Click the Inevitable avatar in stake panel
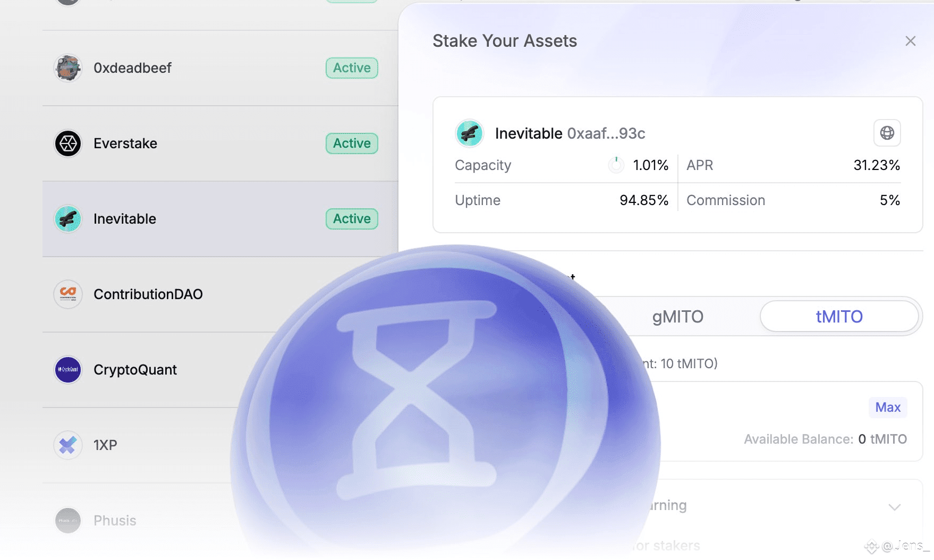 tap(470, 133)
